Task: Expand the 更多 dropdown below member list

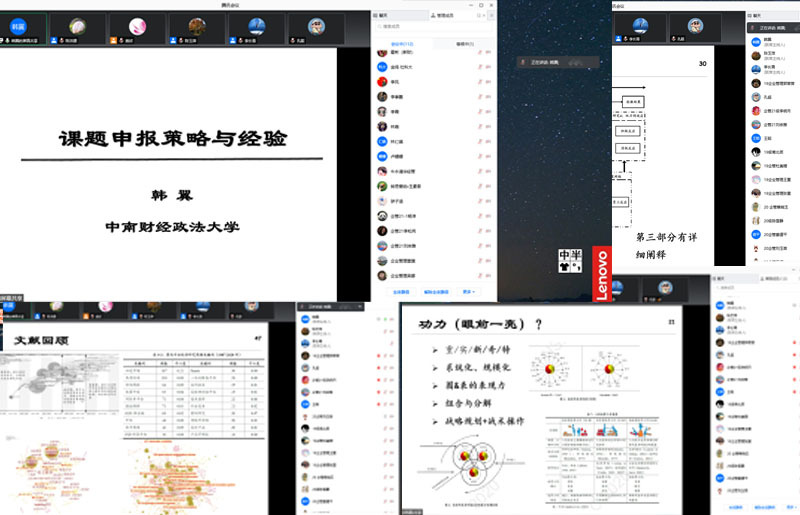Action: (x=468, y=292)
